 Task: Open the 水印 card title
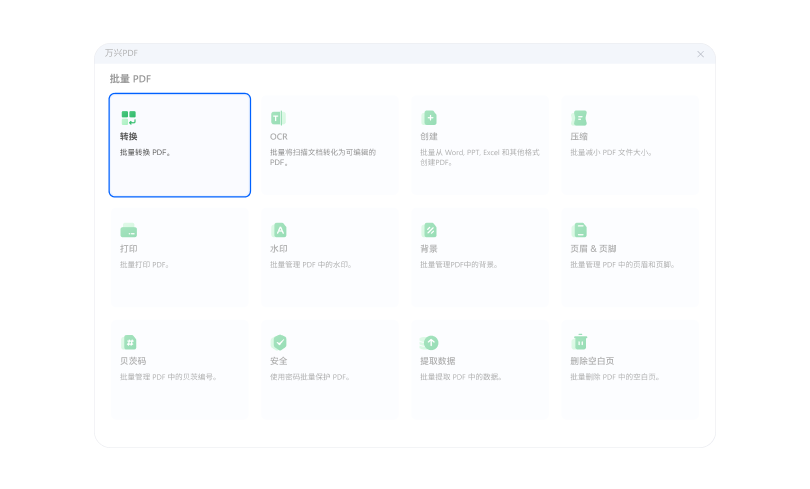[278, 248]
